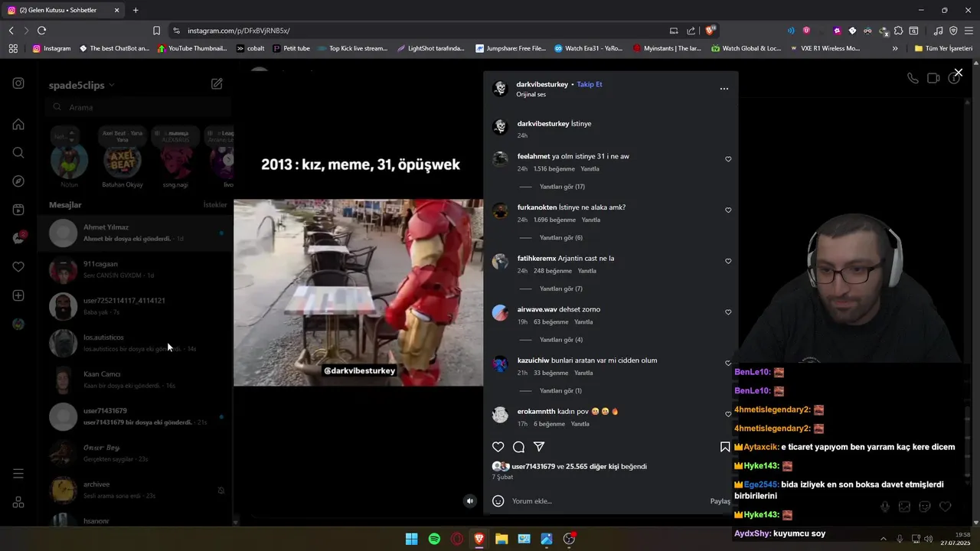980x551 pixels.
Task: Share the post with paper plane icon
Action: (x=539, y=447)
